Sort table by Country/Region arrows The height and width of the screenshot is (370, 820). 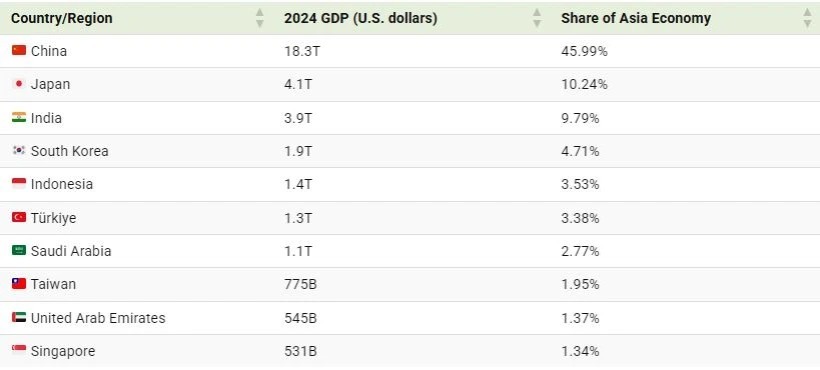click(x=259, y=18)
